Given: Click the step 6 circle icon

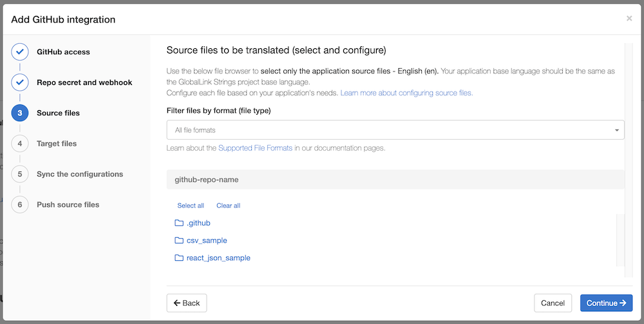Looking at the screenshot, I should click(20, 205).
